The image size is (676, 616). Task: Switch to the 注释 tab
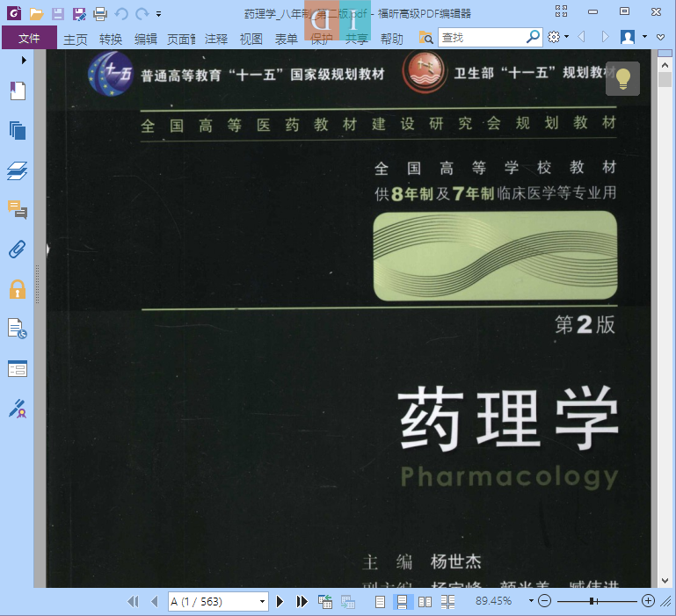[x=216, y=40]
